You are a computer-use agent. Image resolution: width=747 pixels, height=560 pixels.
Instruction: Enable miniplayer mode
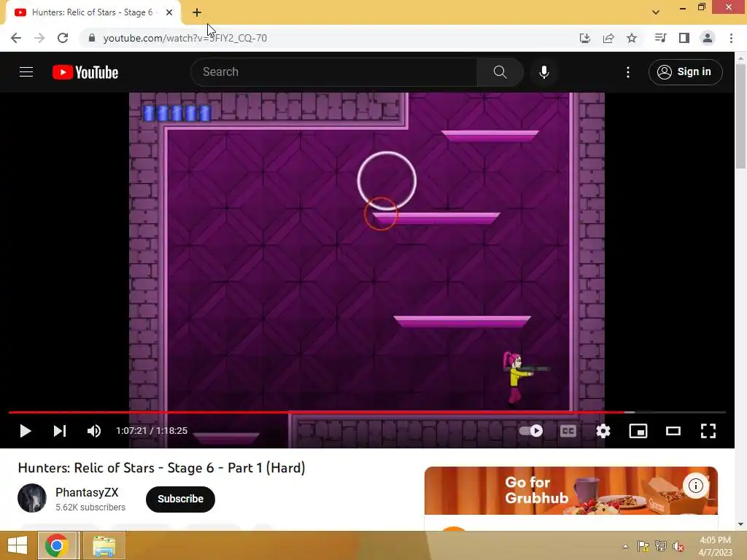click(638, 431)
